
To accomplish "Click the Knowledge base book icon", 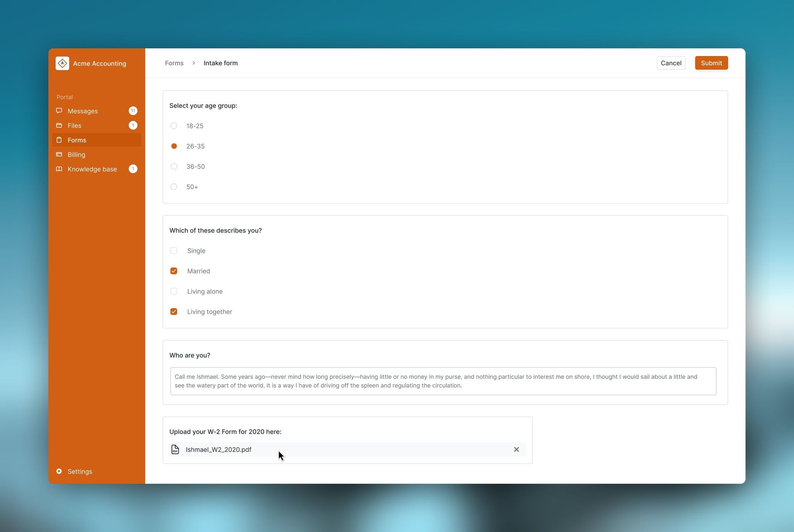I will tap(59, 169).
